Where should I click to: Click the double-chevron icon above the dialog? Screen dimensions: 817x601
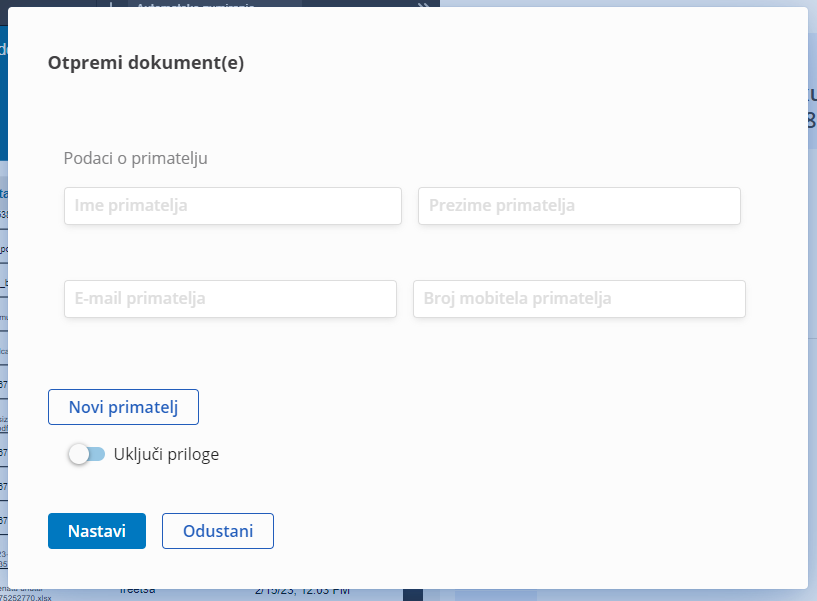pyautogui.click(x=423, y=4)
